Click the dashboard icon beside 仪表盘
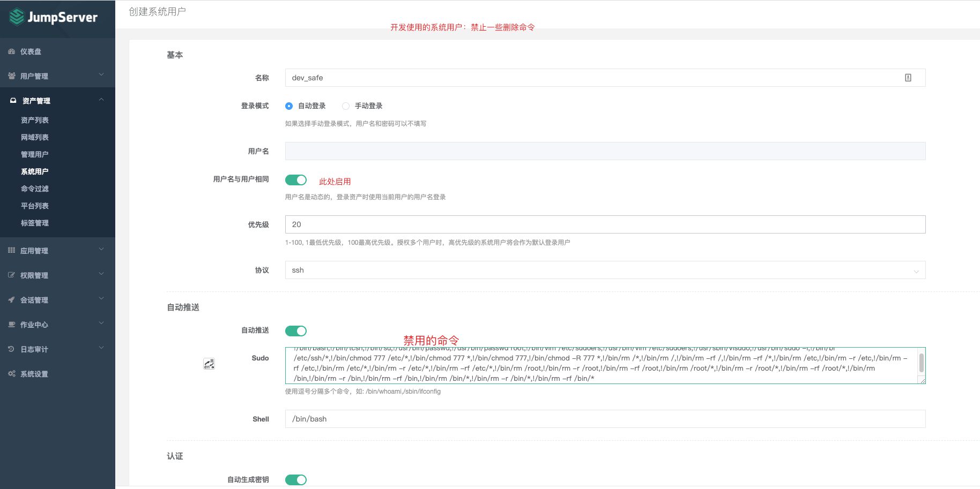This screenshot has height=489, width=980. tap(12, 51)
